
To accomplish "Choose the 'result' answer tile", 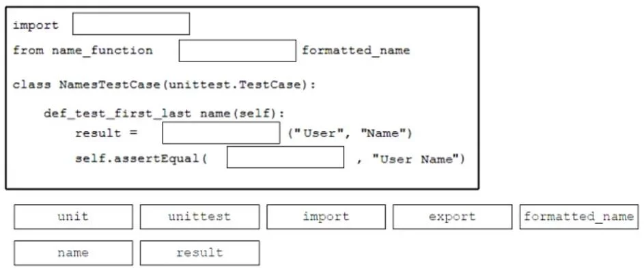I will [199, 253].
